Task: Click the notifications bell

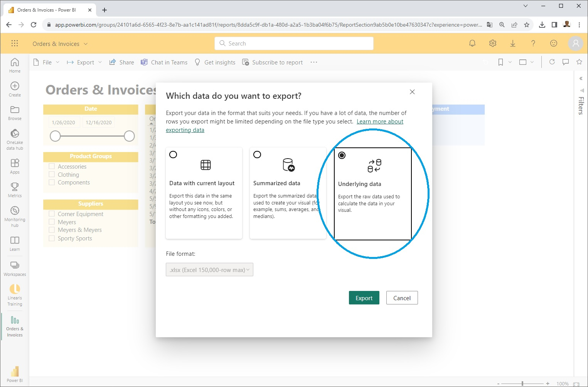Action: coord(472,43)
